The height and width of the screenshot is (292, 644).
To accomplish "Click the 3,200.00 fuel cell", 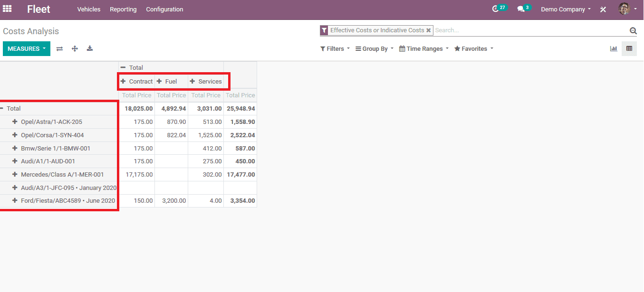I will tap(171, 201).
